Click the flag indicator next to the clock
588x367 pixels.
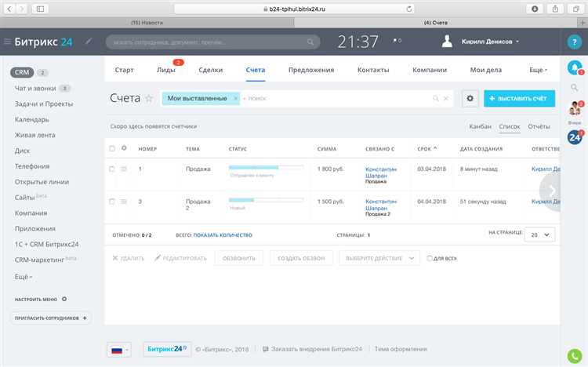point(397,41)
